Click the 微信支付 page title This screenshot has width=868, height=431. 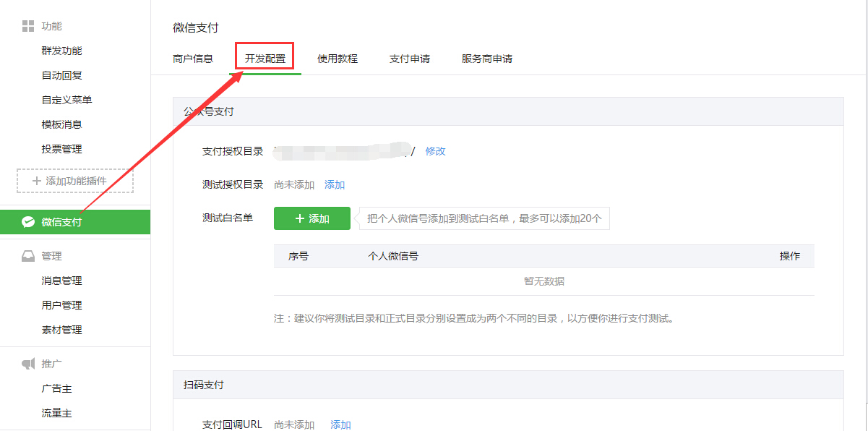pos(196,27)
